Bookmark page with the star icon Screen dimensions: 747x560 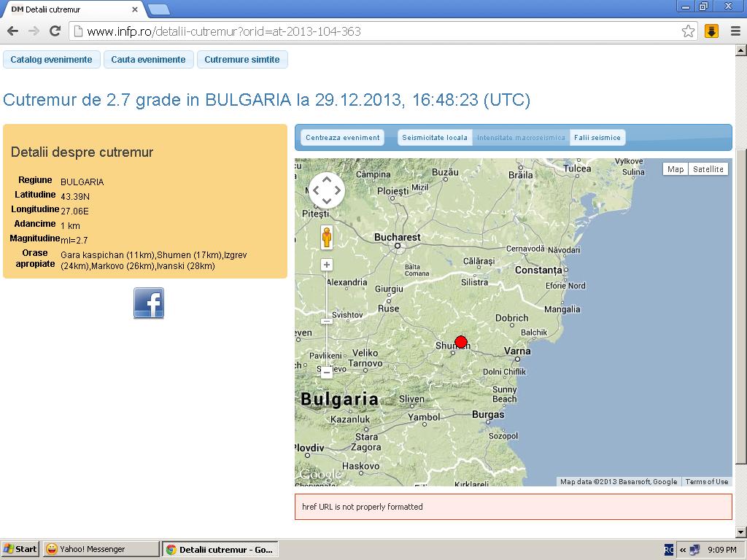click(x=688, y=31)
